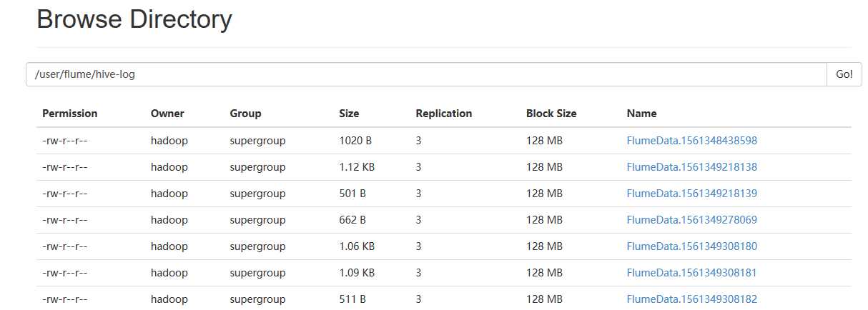Screen dimensions: 868x310
Task: Open file FlumeData.1561349218139
Action: [691, 194]
